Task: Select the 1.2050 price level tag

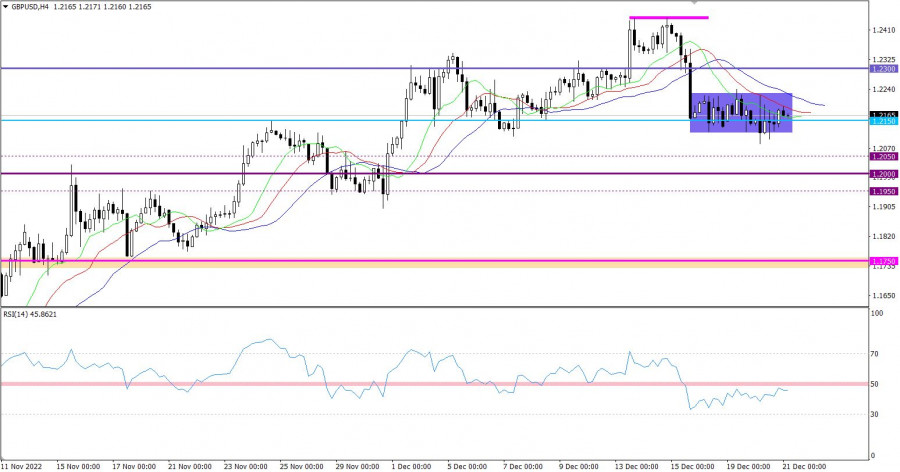Action: [x=883, y=156]
